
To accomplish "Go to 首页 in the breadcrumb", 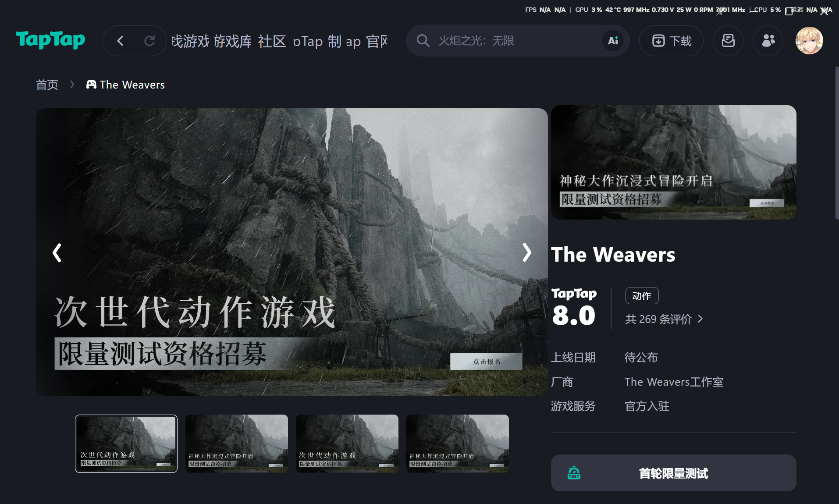I will 47,85.
